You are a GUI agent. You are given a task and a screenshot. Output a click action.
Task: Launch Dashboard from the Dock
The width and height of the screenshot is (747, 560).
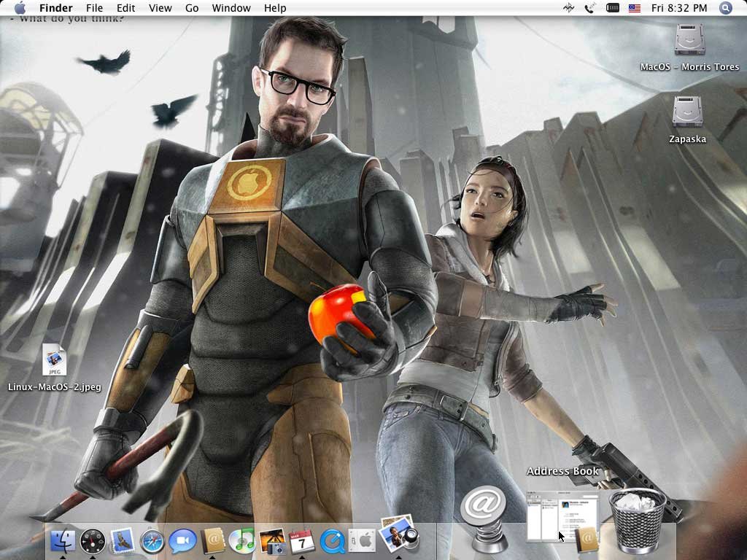pos(93,541)
